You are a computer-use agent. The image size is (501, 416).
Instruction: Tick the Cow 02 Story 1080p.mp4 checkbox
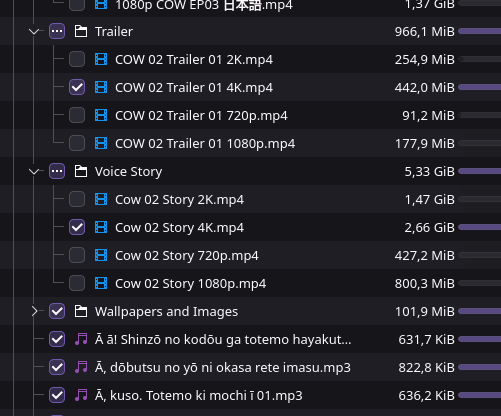tap(77, 283)
